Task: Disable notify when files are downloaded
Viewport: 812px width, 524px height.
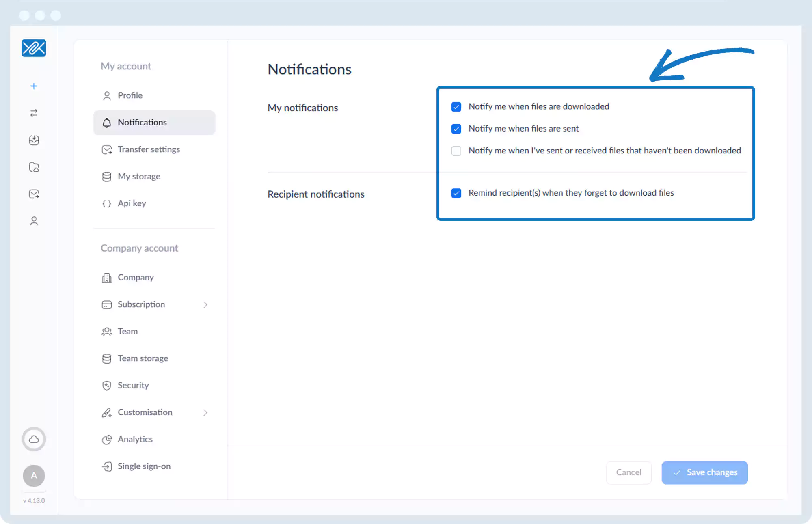Action: (x=456, y=107)
